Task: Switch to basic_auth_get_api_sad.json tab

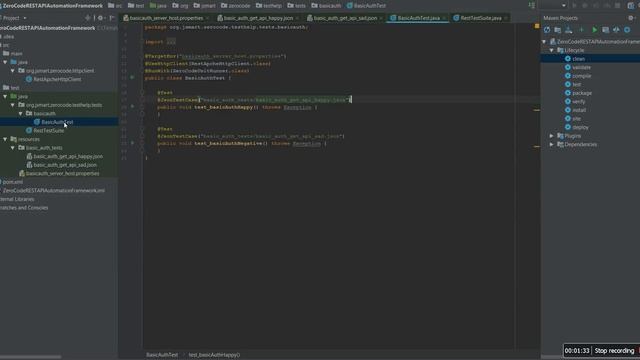Action: pos(345,18)
